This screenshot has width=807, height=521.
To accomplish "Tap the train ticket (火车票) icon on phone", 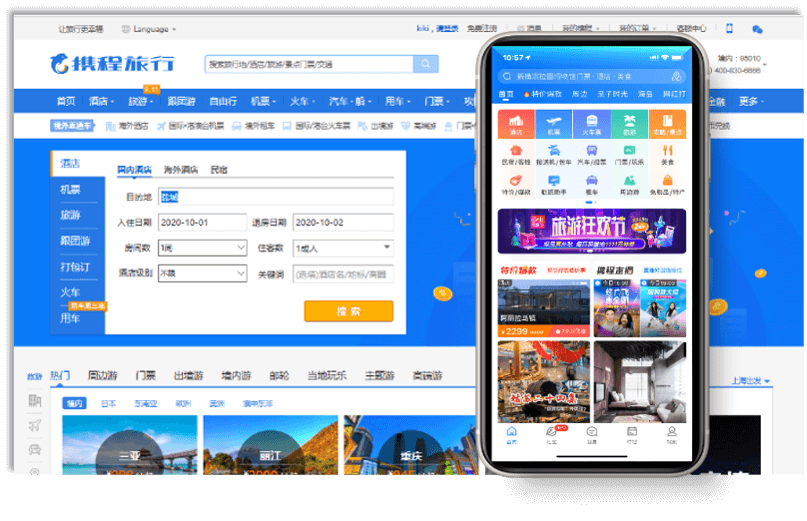I will click(591, 123).
